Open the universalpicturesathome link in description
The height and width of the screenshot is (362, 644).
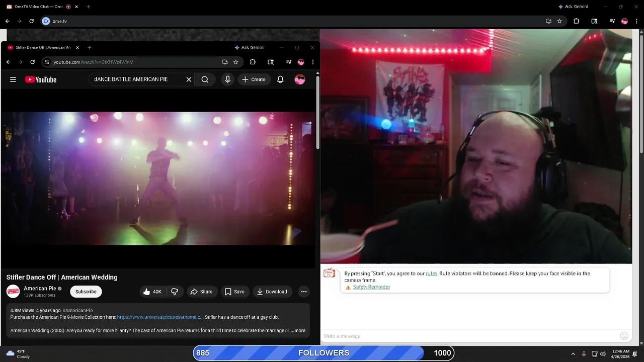click(x=160, y=317)
